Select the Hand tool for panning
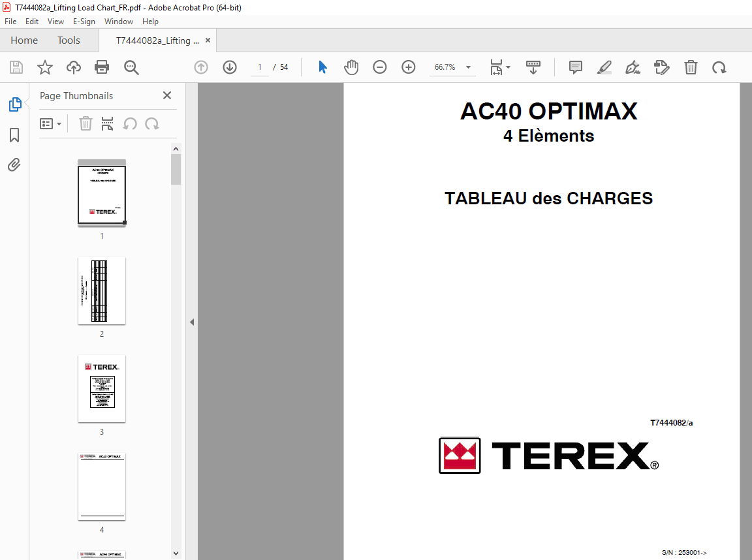Screen dimensions: 752x560 351,67
